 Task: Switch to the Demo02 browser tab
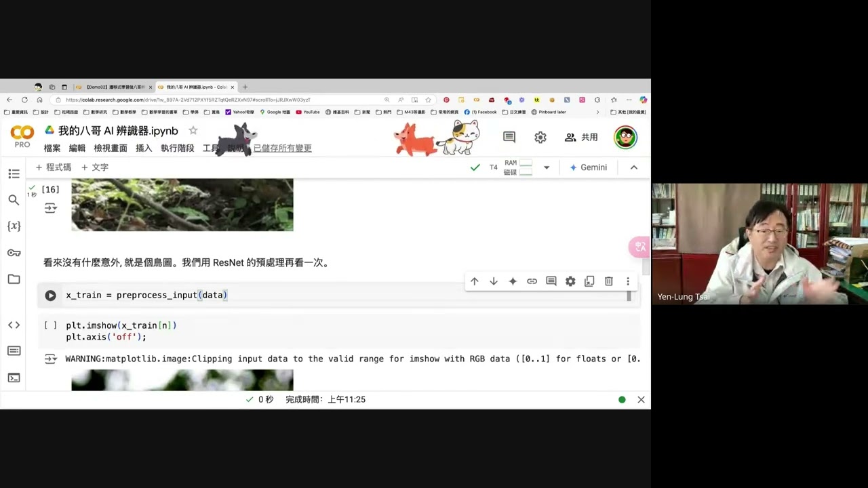pos(113,87)
